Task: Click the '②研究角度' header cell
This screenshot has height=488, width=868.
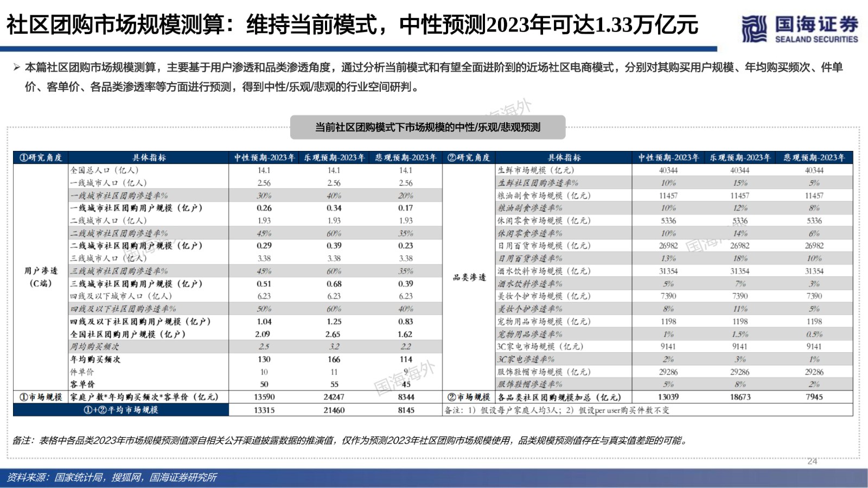Action: click(x=469, y=157)
